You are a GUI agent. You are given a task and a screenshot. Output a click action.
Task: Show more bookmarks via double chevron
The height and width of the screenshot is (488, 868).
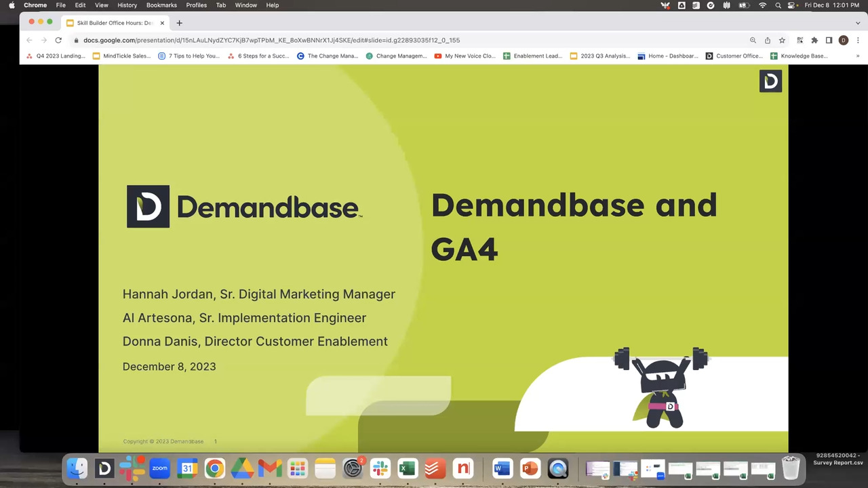(x=858, y=56)
